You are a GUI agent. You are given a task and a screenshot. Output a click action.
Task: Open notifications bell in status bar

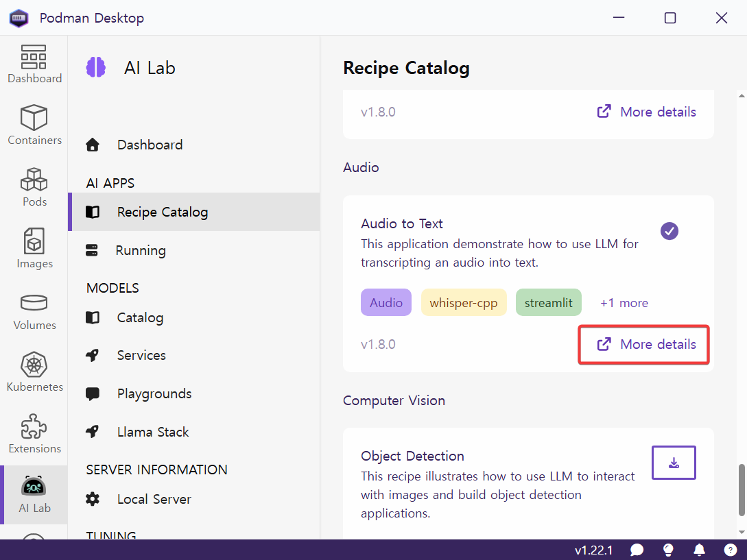(x=699, y=550)
